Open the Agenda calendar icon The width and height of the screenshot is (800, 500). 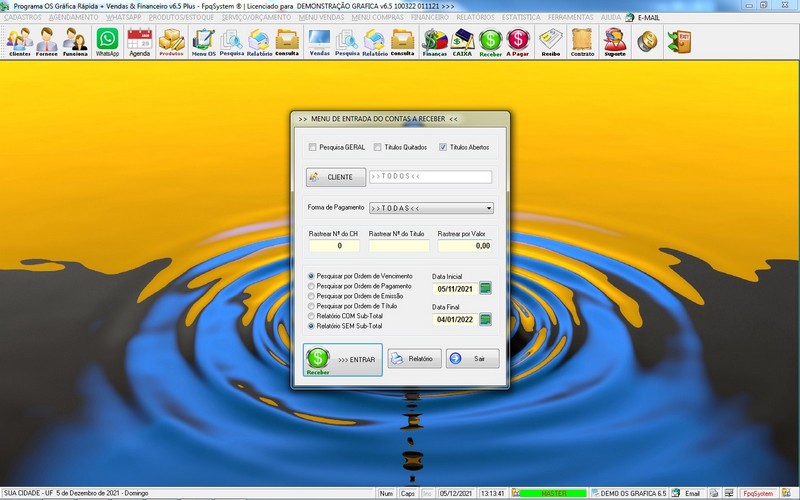[139, 41]
